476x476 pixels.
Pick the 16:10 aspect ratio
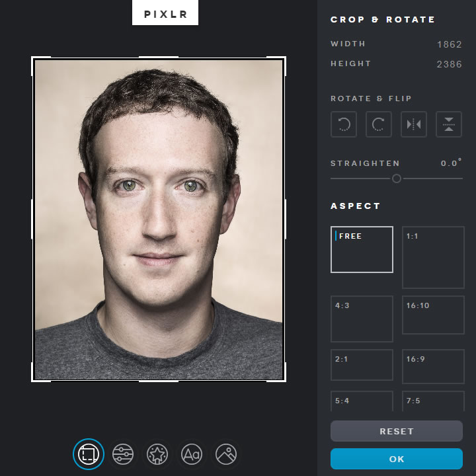point(433,315)
